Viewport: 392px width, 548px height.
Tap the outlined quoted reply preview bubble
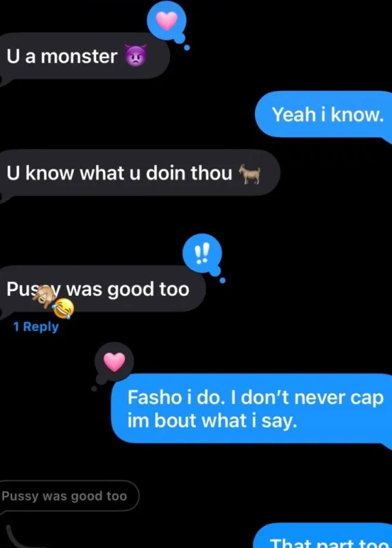point(69,496)
